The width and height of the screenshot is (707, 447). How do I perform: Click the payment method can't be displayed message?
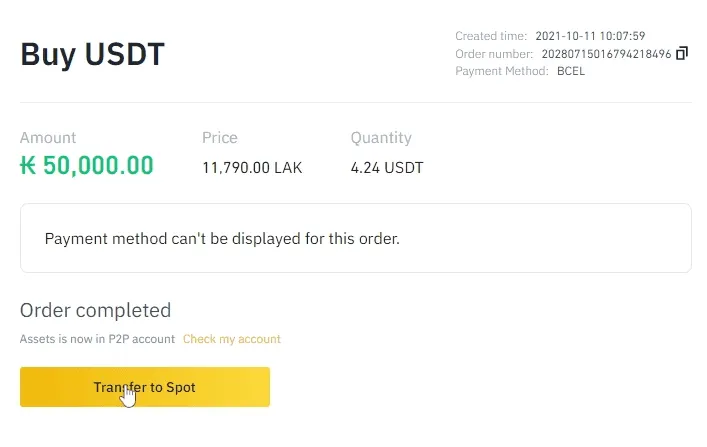tap(222, 238)
